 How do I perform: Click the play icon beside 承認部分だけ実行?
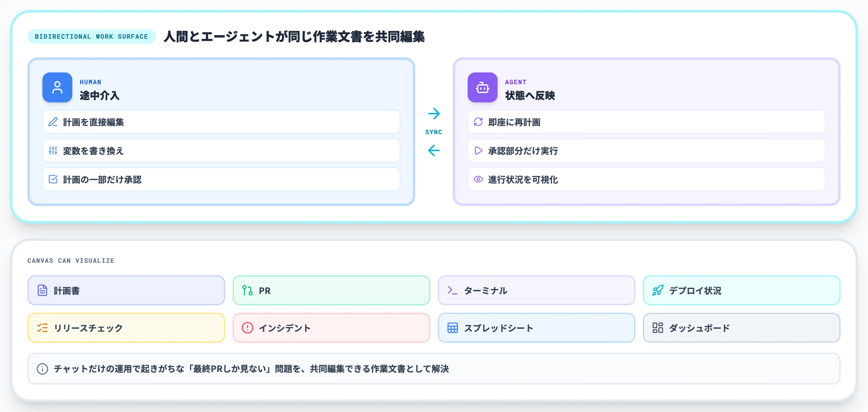(478, 150)
